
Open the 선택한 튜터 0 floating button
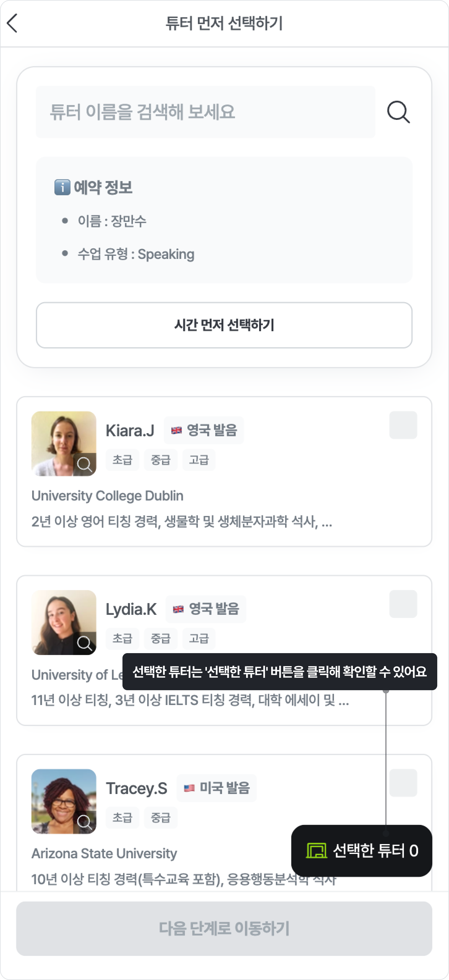(x=362, y=851)
